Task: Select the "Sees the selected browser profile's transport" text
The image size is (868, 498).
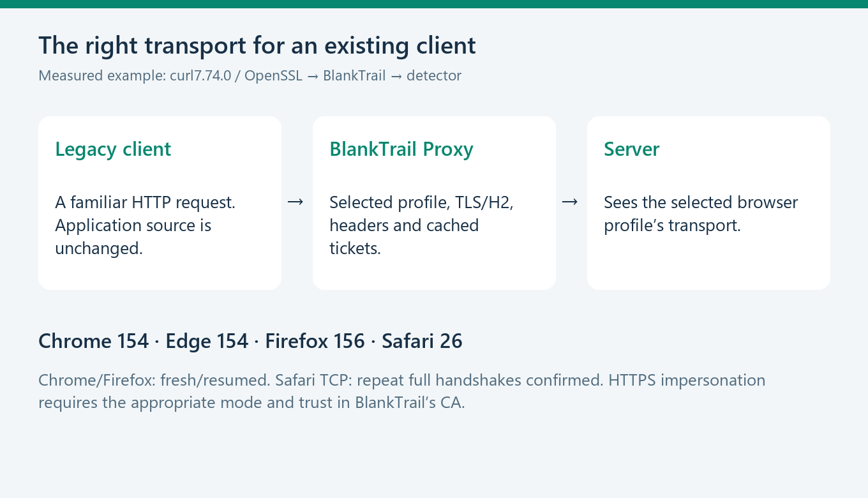Action: pos(701,214)
